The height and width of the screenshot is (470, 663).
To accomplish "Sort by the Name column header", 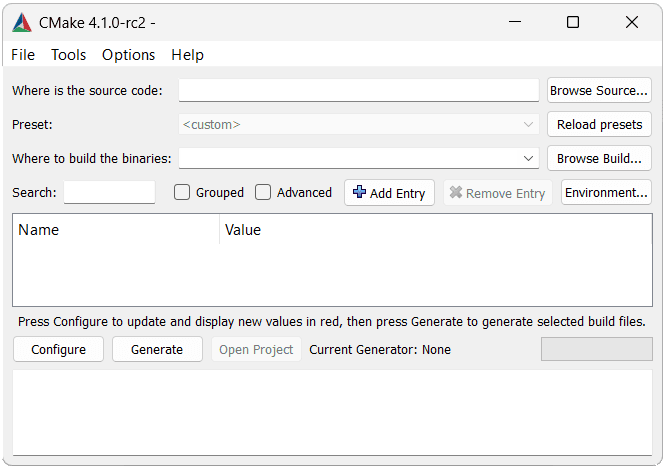I will [116, 230].
